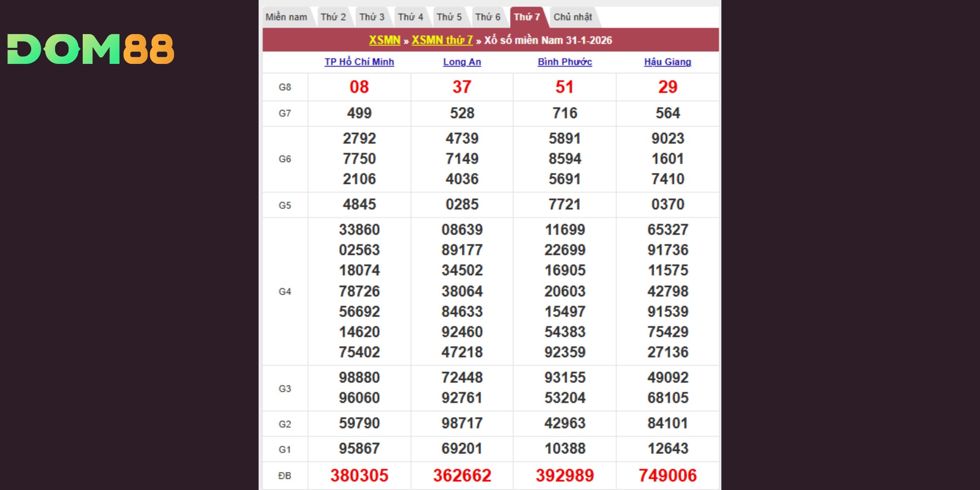
Task: Select the Thứ 4 tab
Action: tap(410, 17)
